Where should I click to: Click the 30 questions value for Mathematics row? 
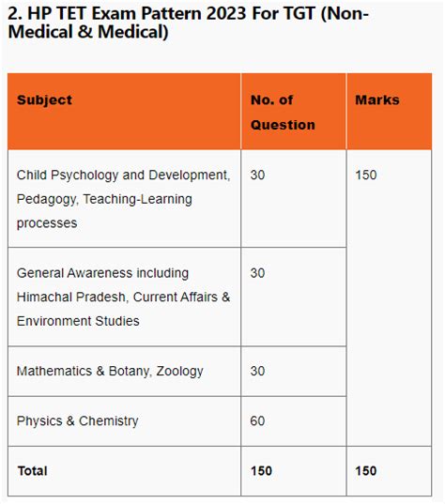(257, 371)
